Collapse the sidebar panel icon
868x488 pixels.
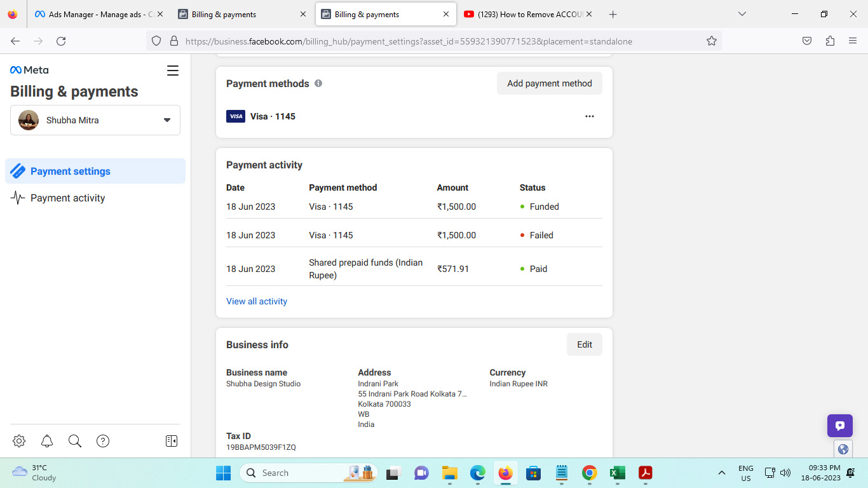coord(172,441)
